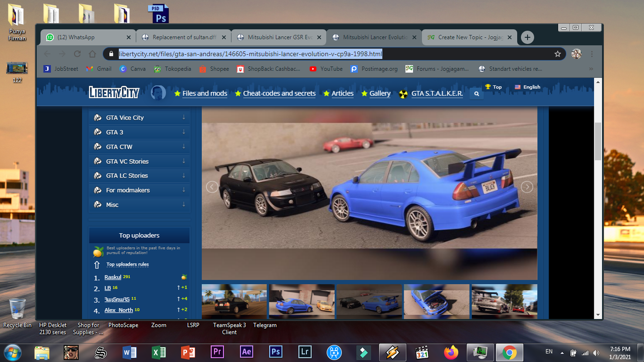Viewport: 644px width, 362px height.
Task: Open the Articles menu item
Action: tap(343, 94)
